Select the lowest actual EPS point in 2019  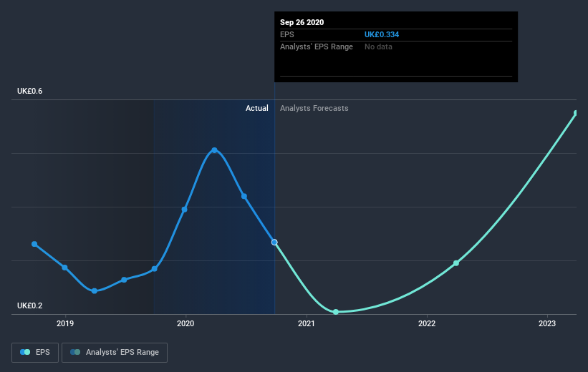[95, 291]
